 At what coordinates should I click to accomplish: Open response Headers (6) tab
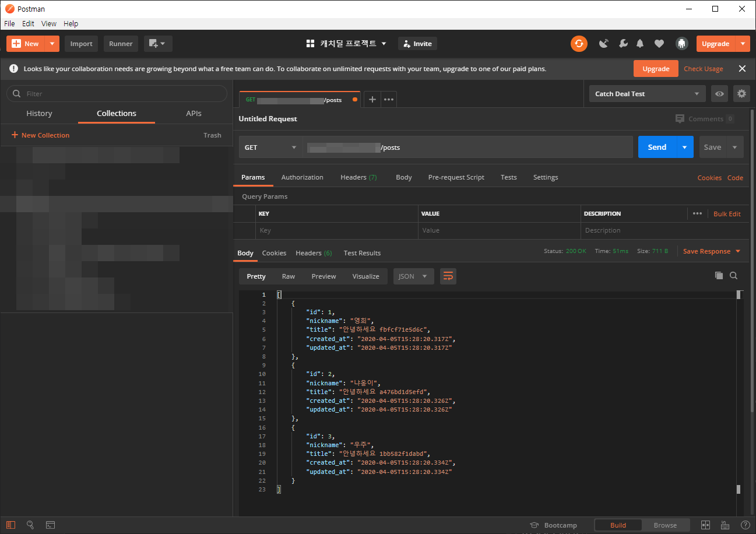click(x=314, y=253)
